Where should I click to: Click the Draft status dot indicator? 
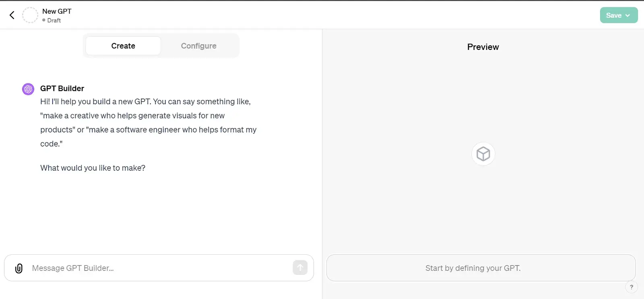click(44, 21)
